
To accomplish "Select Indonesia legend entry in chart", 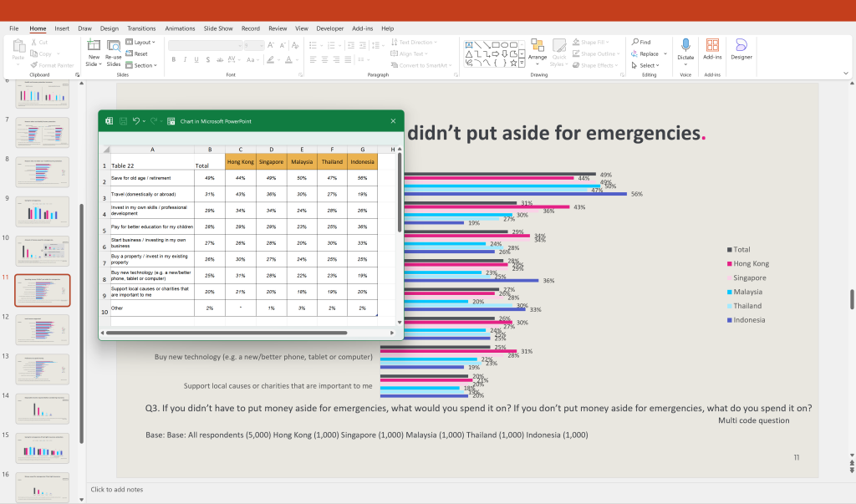I will [746, 320].
